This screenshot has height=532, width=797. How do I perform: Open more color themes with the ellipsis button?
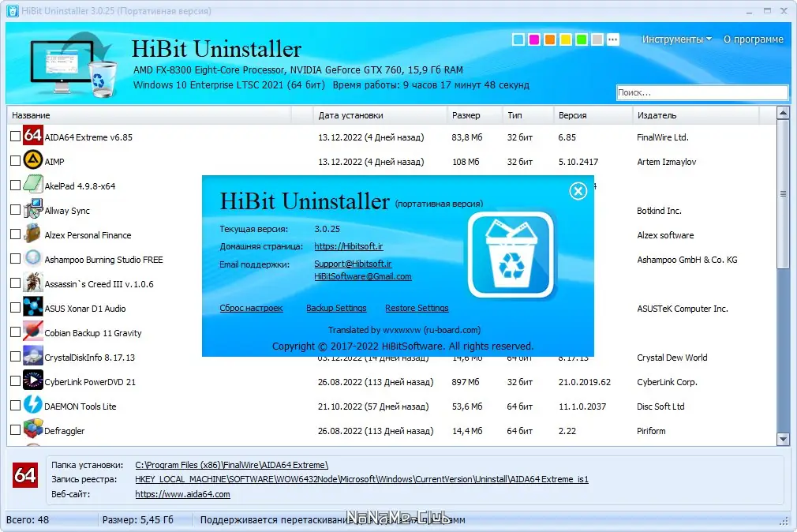[x=613, y=39]
